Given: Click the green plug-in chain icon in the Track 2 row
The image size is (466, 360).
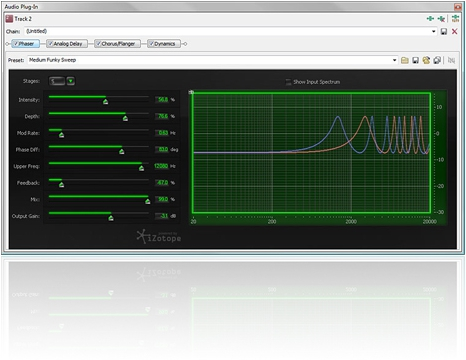Looking at the screenshot, I should click(x=430, y=19).
